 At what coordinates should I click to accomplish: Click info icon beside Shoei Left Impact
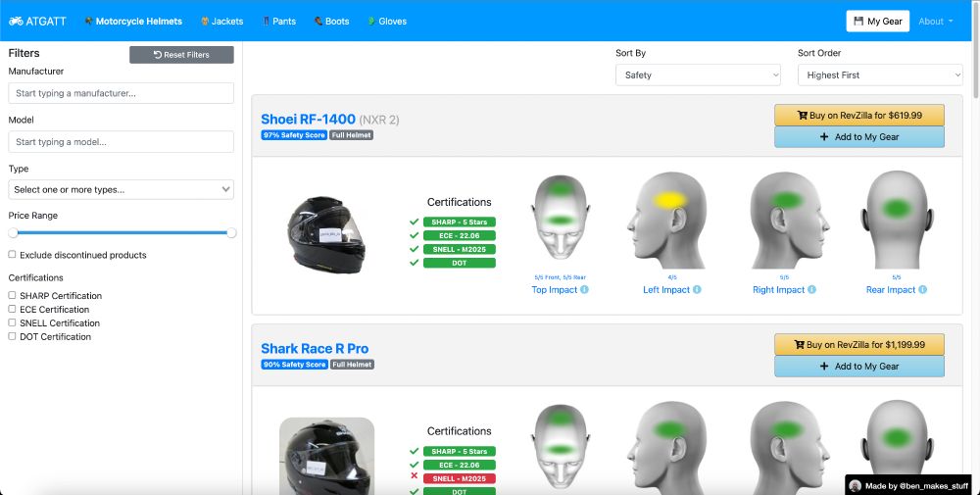click(697, 289)
